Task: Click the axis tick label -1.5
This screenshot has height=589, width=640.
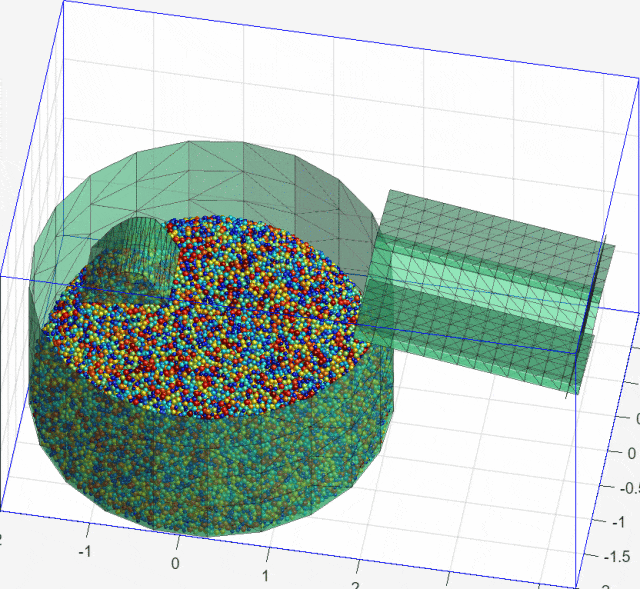Action: [x=617, y=557]
